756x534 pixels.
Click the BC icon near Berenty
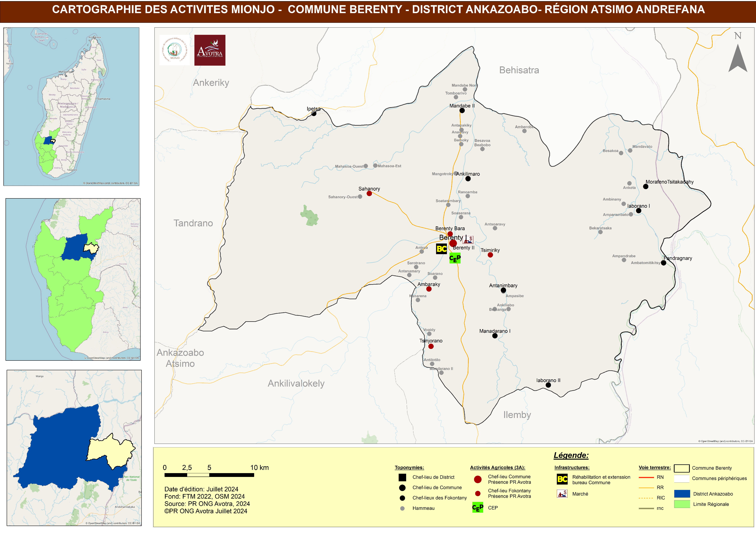pyautogui.click(x=441, y=249)
